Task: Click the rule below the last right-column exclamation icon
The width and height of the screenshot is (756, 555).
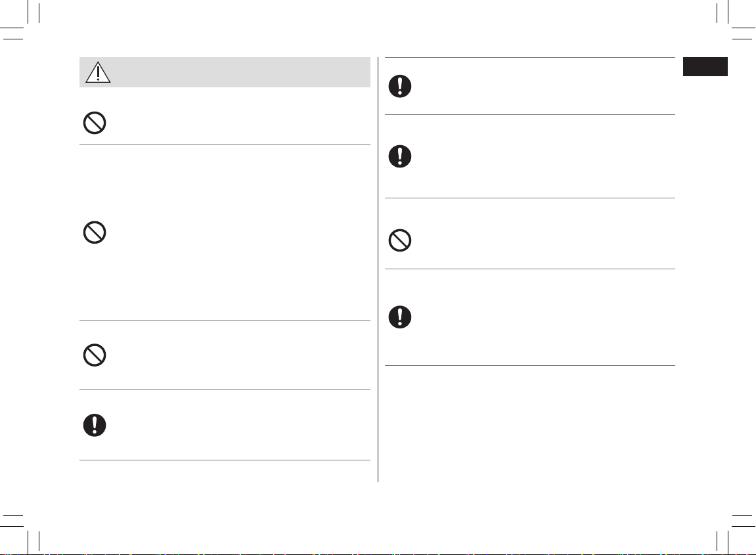Action: [x=530, y=365]
